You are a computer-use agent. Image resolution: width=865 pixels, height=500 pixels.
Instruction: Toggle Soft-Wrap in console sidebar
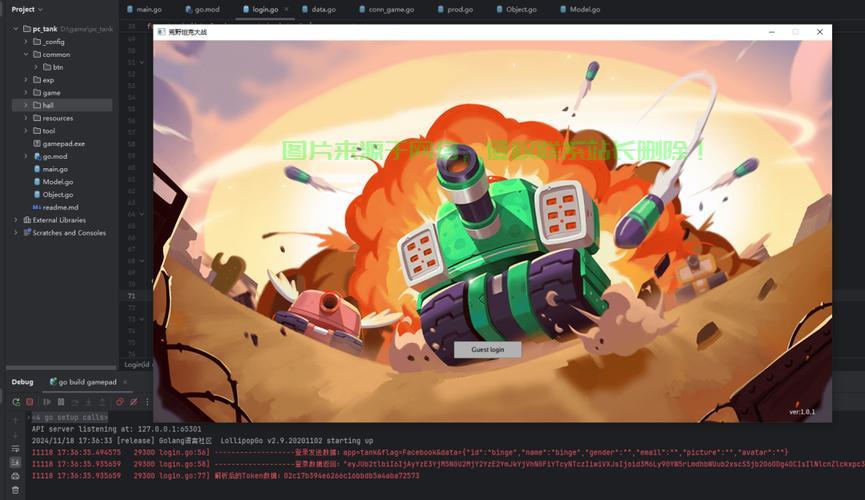tap(15, 449)
